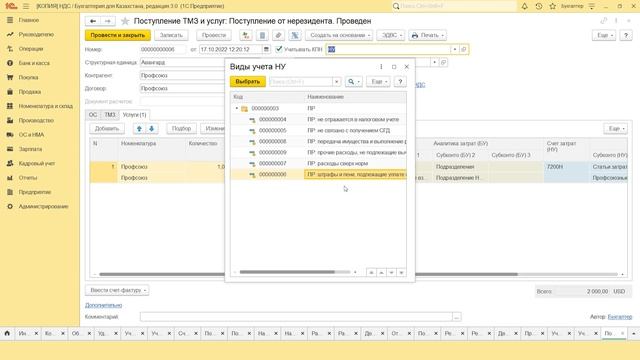Image resolution: width=640 pixels, height=360 pixels.
Task: Open the Главное section
Action: 29,20
